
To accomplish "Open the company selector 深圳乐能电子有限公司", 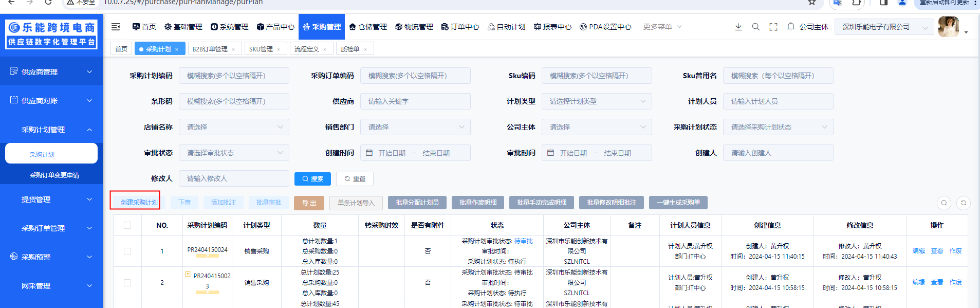I will pyautogui.click(x=884, y=27).
